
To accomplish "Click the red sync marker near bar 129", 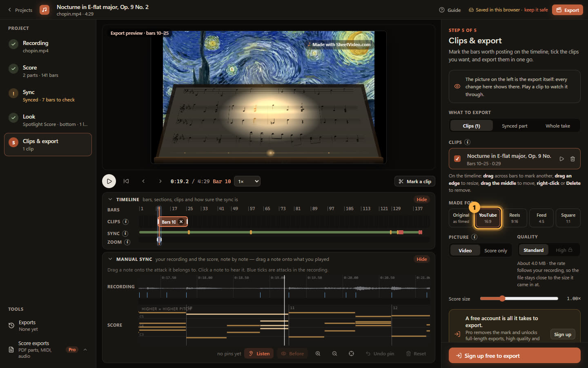I will (401, 232).
